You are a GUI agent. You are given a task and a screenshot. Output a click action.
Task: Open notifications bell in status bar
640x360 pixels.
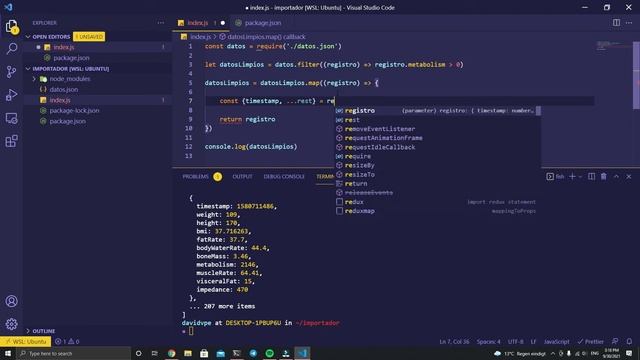click(x=629, y=342)
